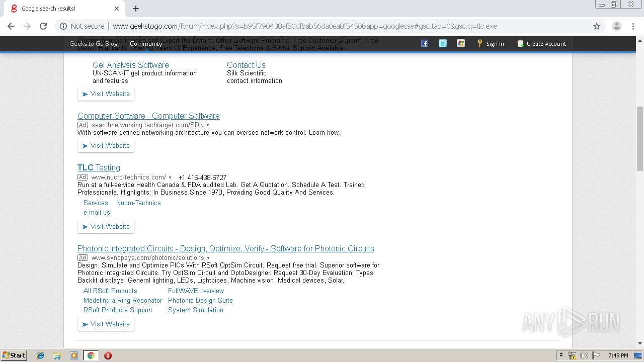Open File Explorer folder in taskbar
644x362 pixels.
coord(57,355)
